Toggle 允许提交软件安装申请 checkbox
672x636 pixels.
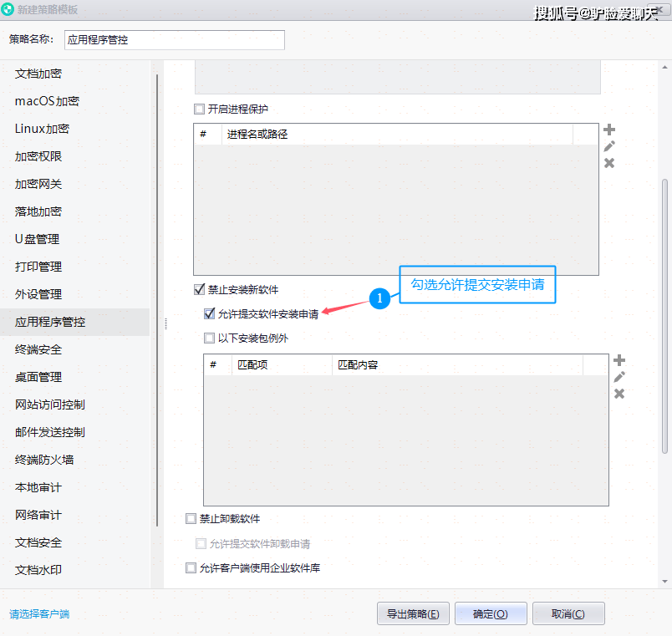(x=209, y=313)
